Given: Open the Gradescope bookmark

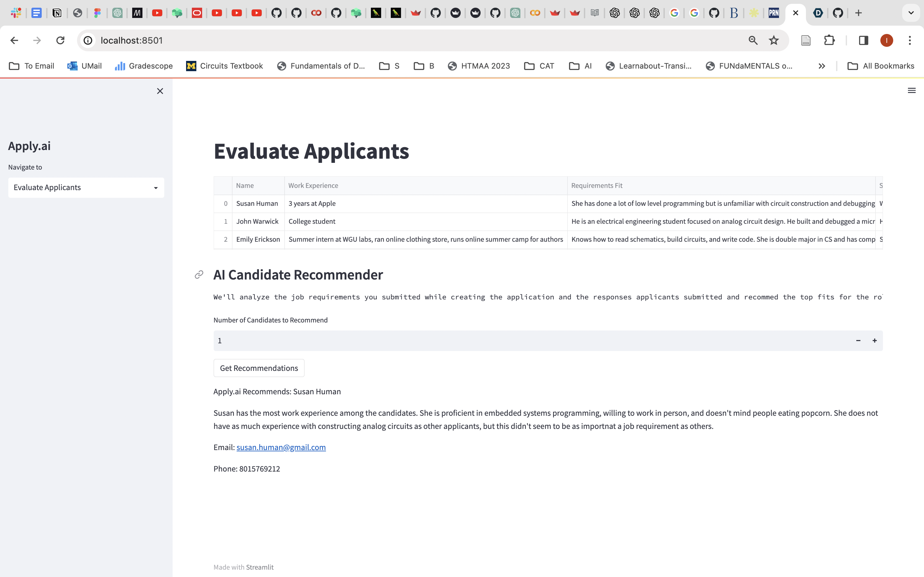Looking at the screenshot, I should 144,66.
